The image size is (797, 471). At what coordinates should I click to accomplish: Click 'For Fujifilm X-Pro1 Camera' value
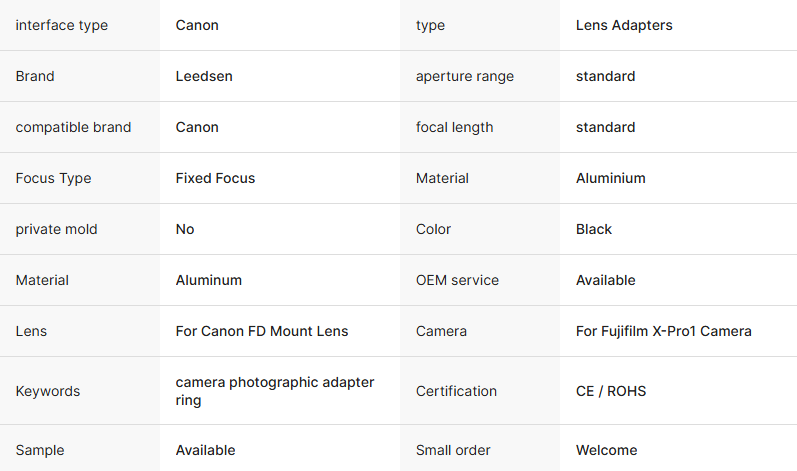(663, 331)
